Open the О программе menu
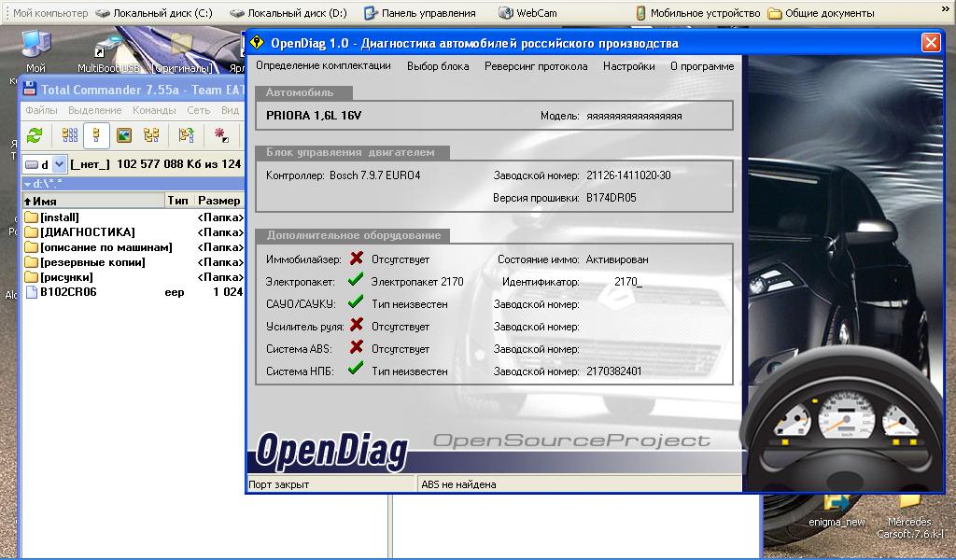Image resolution: width=956 pixels, height=560 pixels. (x=702, y=66)
